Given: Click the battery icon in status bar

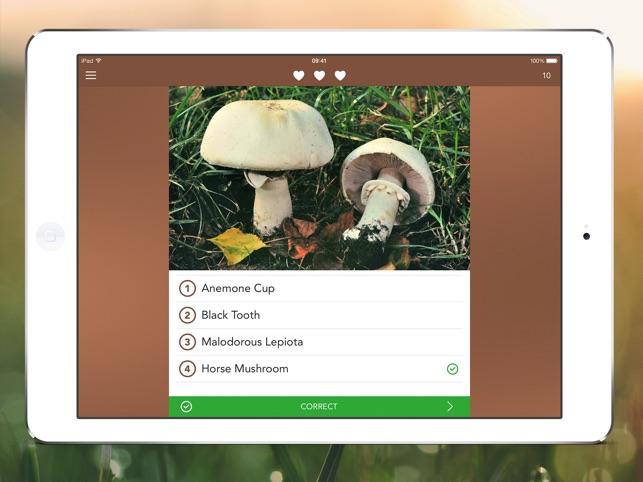Looking at the screenshot, I should (x=551, y=61).
